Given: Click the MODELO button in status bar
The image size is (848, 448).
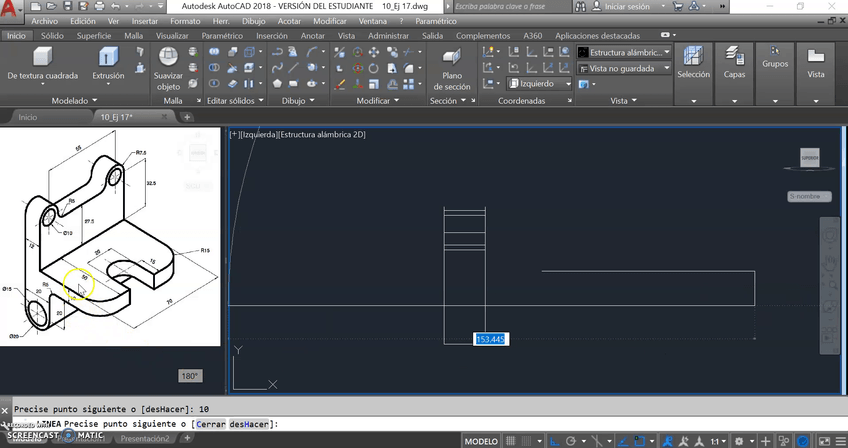Looking at the screenshot, I should coord(482,441).
